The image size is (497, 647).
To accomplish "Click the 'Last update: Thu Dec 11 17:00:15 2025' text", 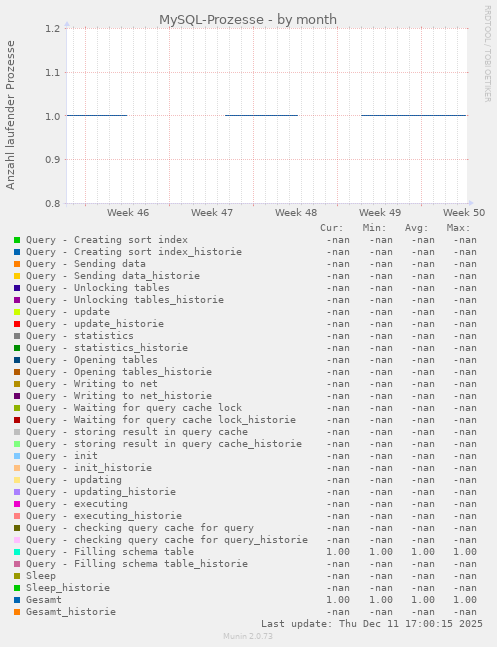I will point(372,623).
